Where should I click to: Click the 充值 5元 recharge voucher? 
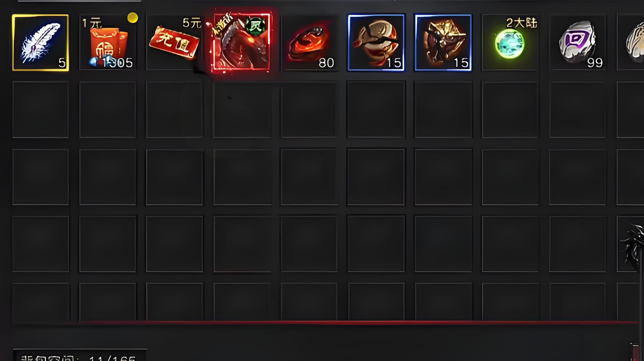pos(174,42)
